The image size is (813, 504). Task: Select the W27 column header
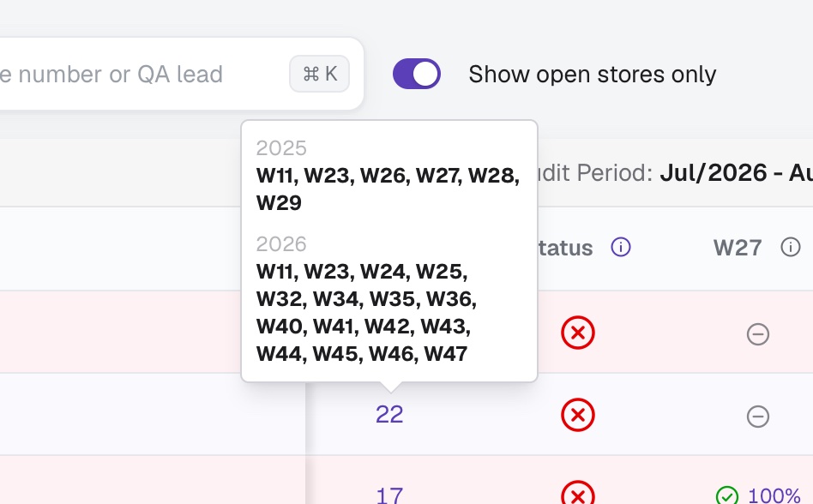coord(738,248)
